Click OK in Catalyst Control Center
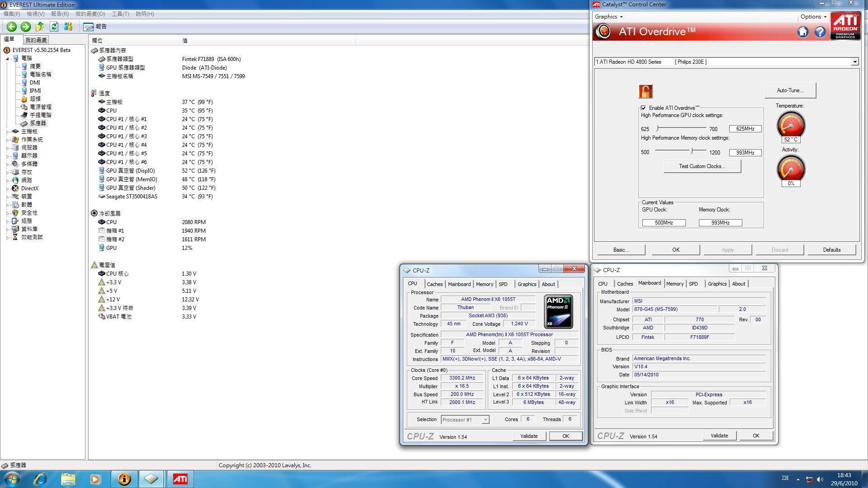Image resolution: width=868 pixels, height=488 pixels. tap(676, 250)
